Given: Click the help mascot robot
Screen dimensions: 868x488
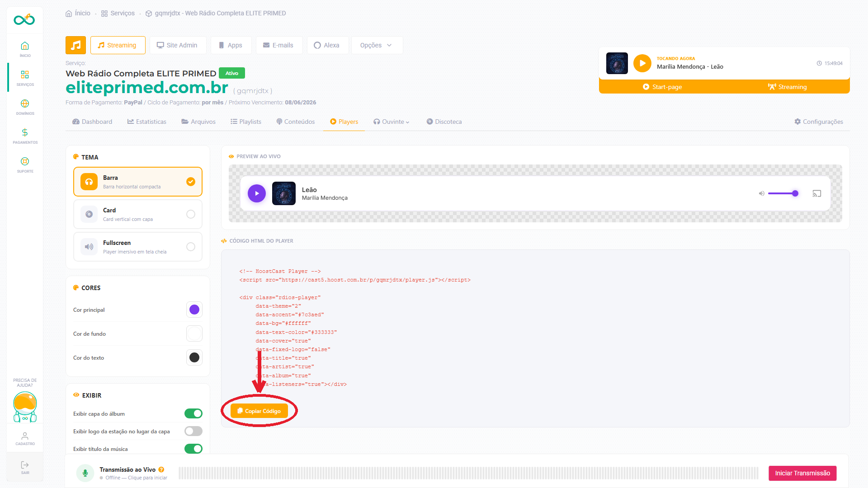Looking at the screenshot, I should click(25, 407).
